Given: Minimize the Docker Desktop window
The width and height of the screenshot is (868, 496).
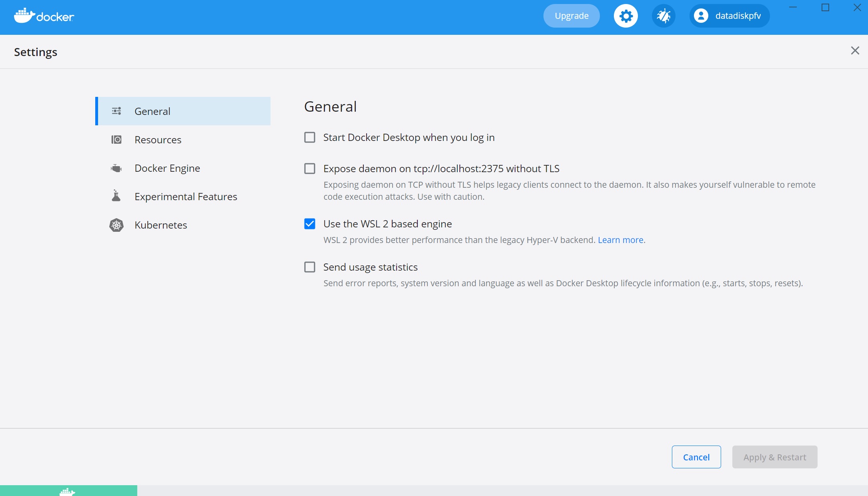Looking at the screenshot, I should tap(793, 7).
